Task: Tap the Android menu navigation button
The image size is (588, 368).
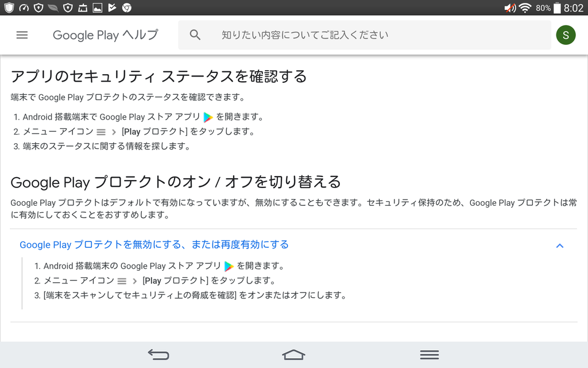Action: pyautogui.click(x=430, y=354)
